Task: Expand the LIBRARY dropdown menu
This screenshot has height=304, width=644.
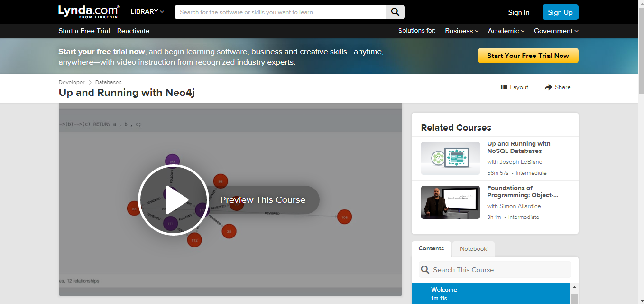Action: coord(147,11)
